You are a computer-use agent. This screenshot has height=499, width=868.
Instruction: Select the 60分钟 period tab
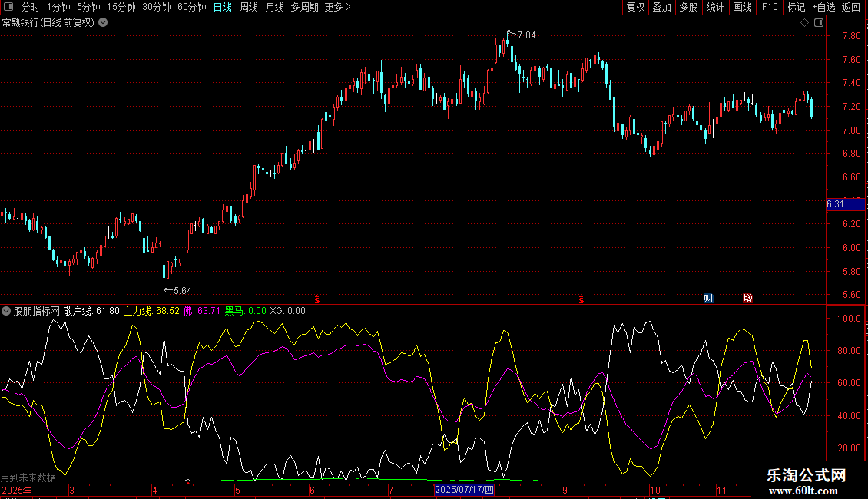[x=191, y=7]
